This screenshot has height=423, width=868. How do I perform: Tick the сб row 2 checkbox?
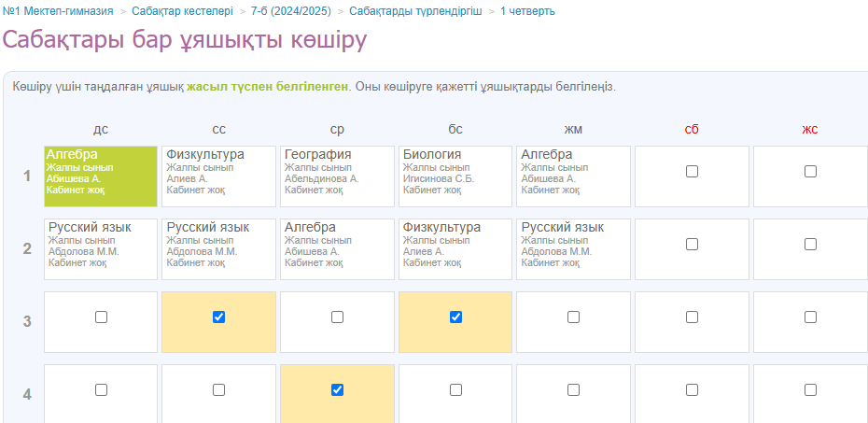point(692,245)
